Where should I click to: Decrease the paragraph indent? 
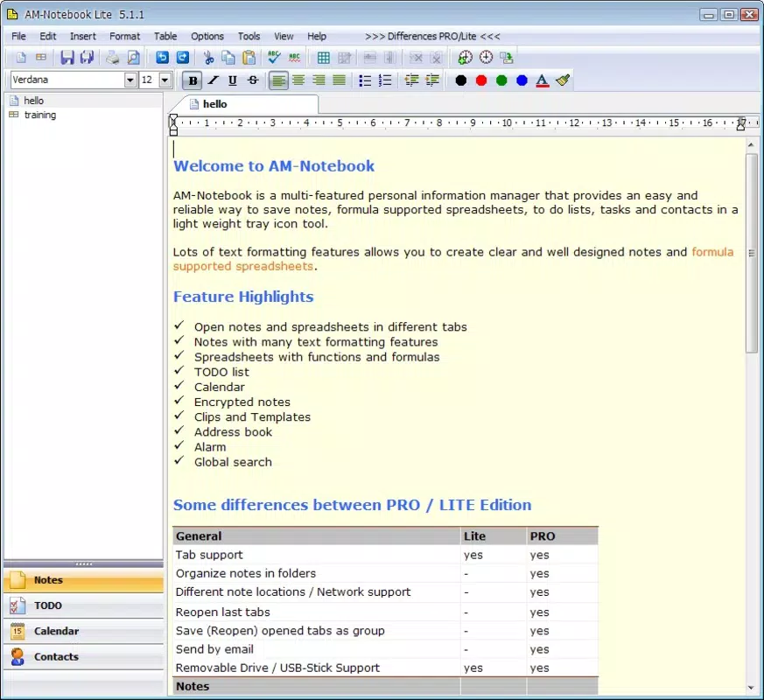point(411,80)
